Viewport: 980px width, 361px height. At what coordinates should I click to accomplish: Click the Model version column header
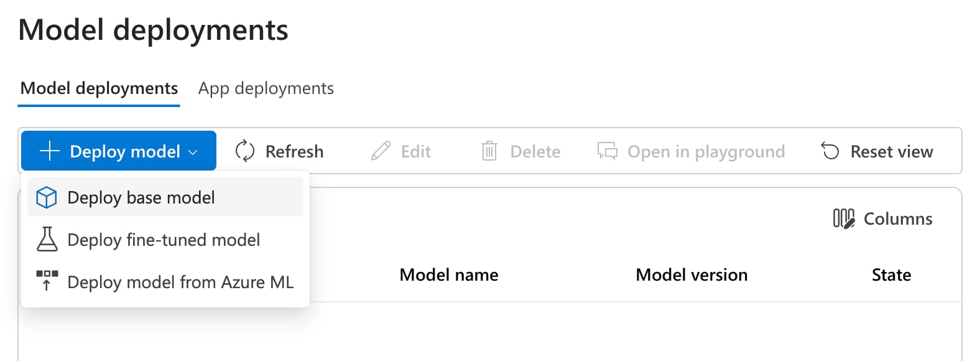tap(691, 275)
